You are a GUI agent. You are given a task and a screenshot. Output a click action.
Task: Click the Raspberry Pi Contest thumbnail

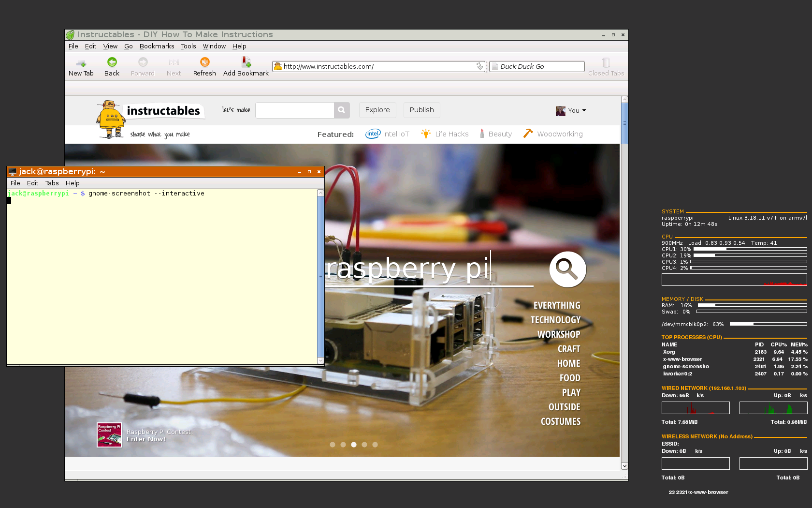(109, 435)
